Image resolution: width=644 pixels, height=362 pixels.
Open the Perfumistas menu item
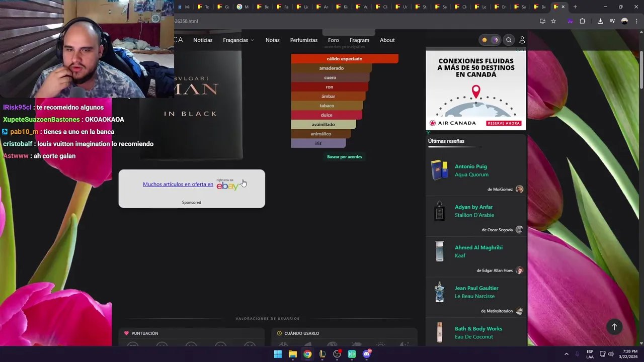pos(304,40)
